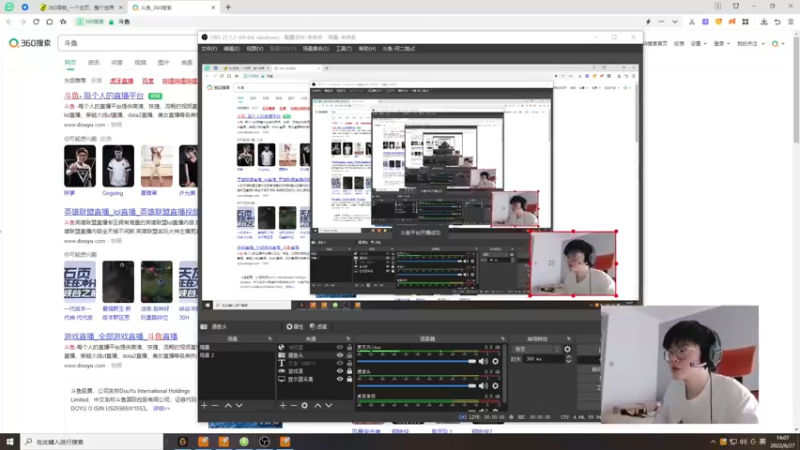
Task: Toggle visibility of browser source
Action: 340,347
